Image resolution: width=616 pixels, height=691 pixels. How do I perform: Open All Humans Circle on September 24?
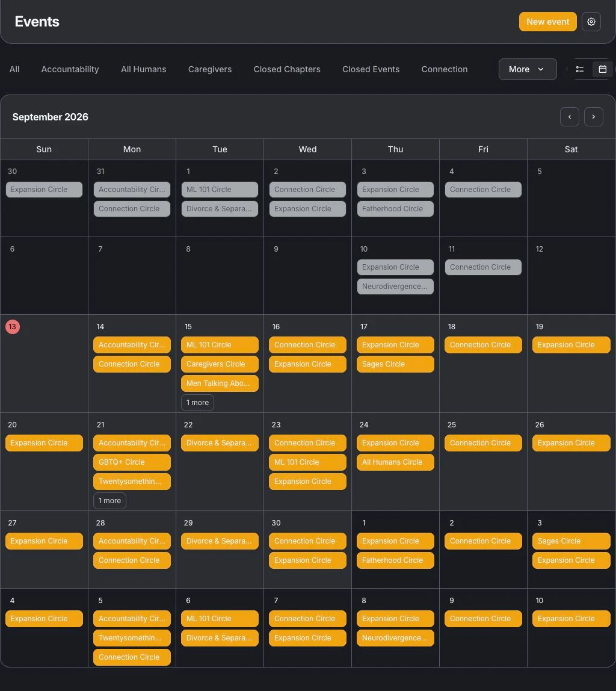(x=395, y=462)
